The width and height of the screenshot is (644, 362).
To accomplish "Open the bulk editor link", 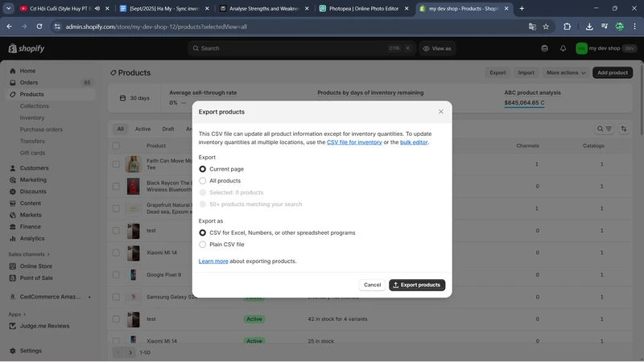I will (414, 142).
